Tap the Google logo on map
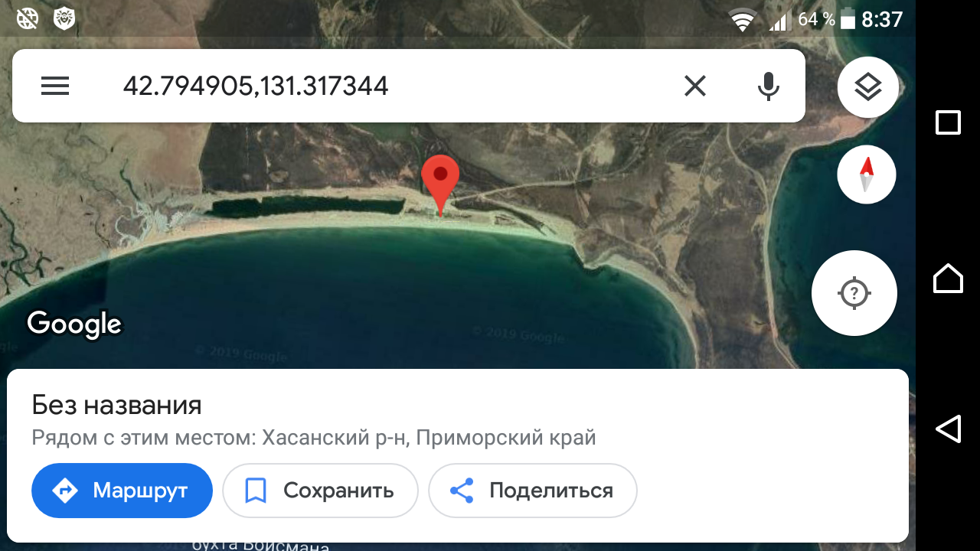This screenshot has height=551, width=980. pyautogui.click(x=74, y=324)
